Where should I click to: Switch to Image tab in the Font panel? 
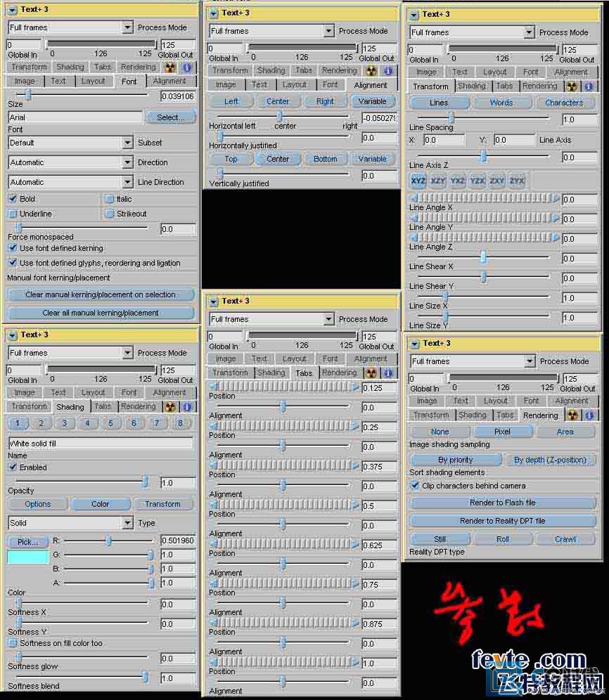click(25, 82)
